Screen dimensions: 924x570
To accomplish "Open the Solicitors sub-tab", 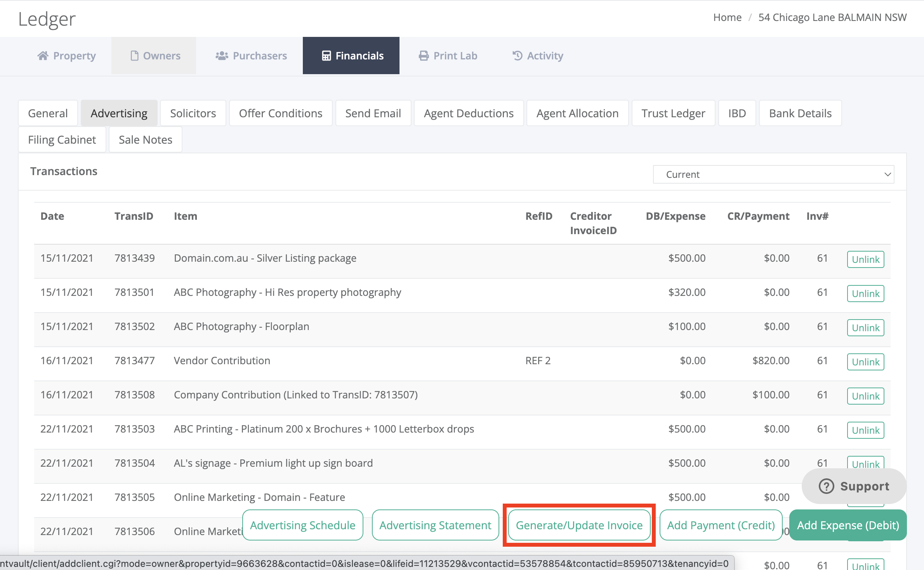I will click(193, 113).
